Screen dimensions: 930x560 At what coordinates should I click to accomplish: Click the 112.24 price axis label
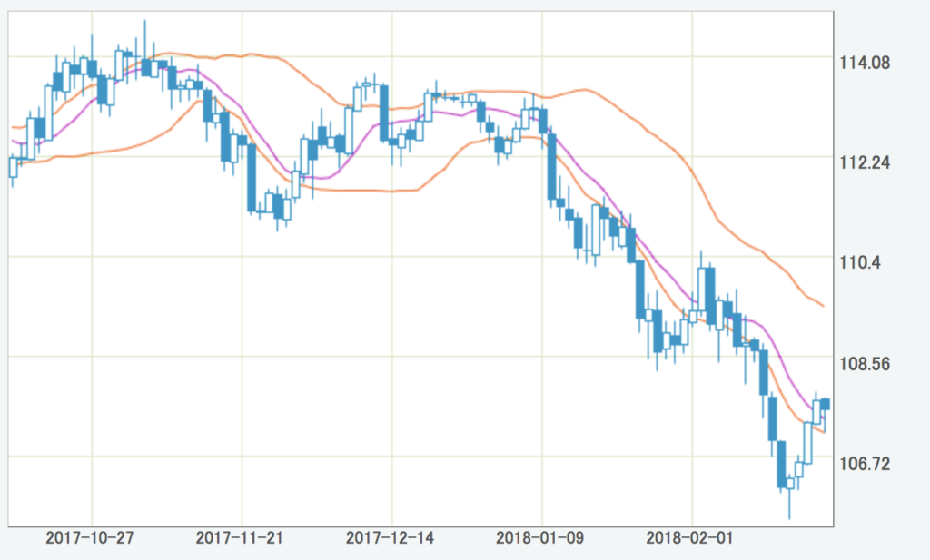tap(865, 162)
